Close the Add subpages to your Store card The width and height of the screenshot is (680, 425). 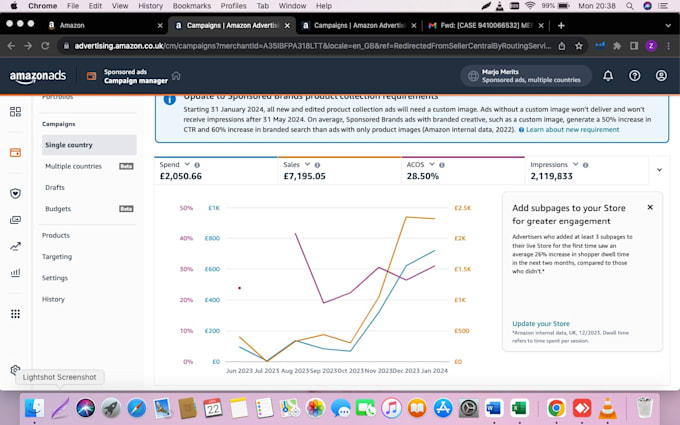pyautogui.click(x=650, y=207)
